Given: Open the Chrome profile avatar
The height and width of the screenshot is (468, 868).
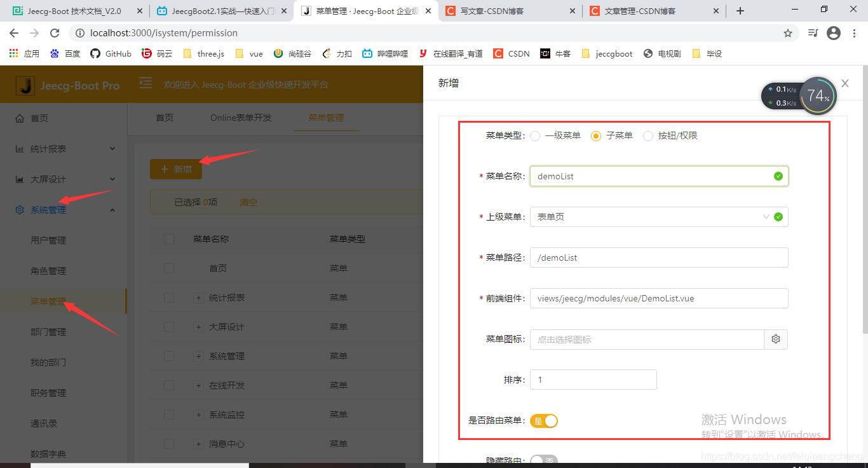Looking at the screenshot, I should click(x=834, y=33).
